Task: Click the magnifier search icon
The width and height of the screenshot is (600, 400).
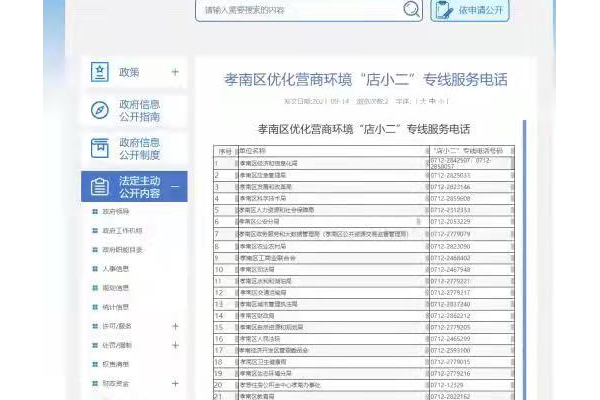Action: click(411, 9)
